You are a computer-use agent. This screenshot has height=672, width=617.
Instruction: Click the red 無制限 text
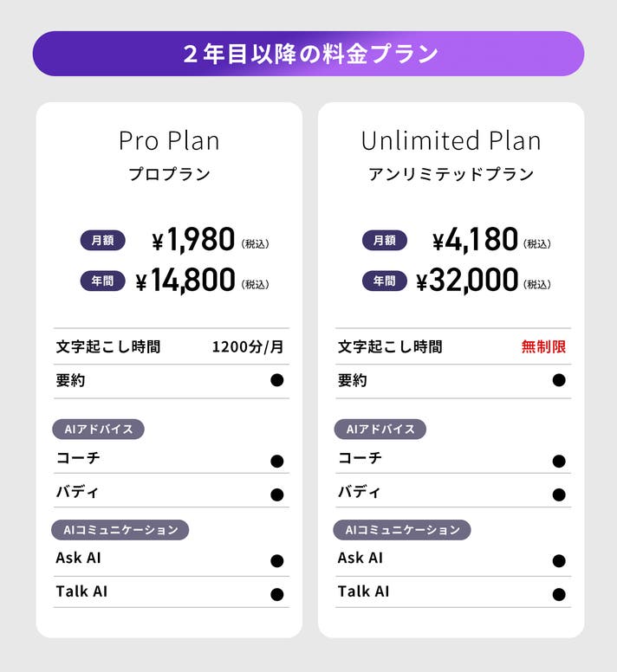pyautogui.click(x=543, y=346)
